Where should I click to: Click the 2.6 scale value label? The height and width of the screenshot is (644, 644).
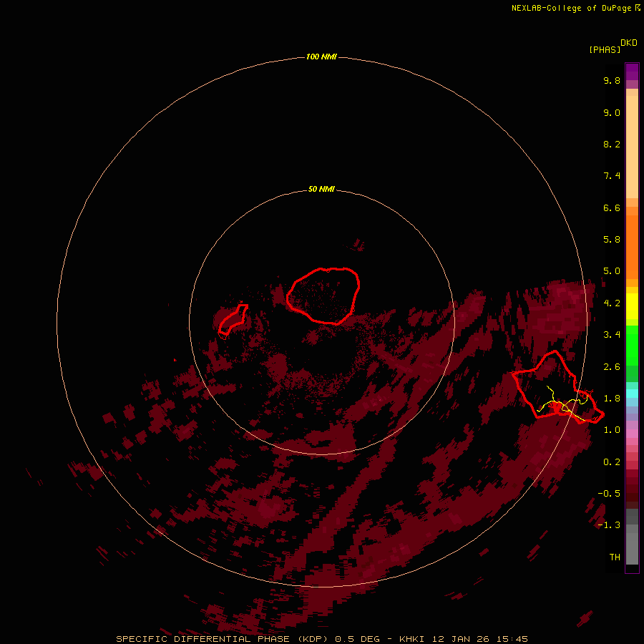[612, 367]
